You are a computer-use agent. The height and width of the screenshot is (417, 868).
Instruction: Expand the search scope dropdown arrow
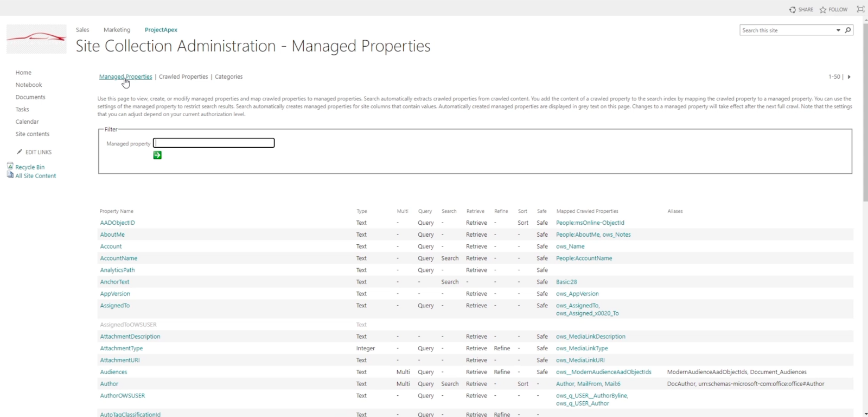839,30
